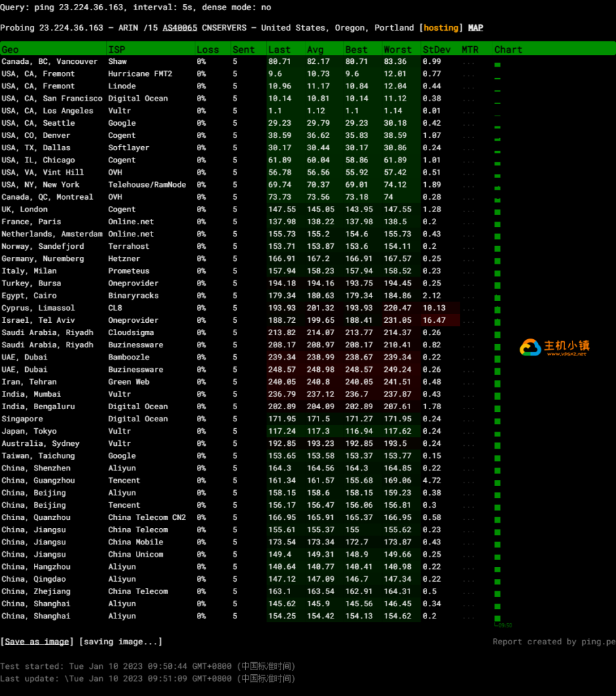Click the StDev column header

point(435,50)
